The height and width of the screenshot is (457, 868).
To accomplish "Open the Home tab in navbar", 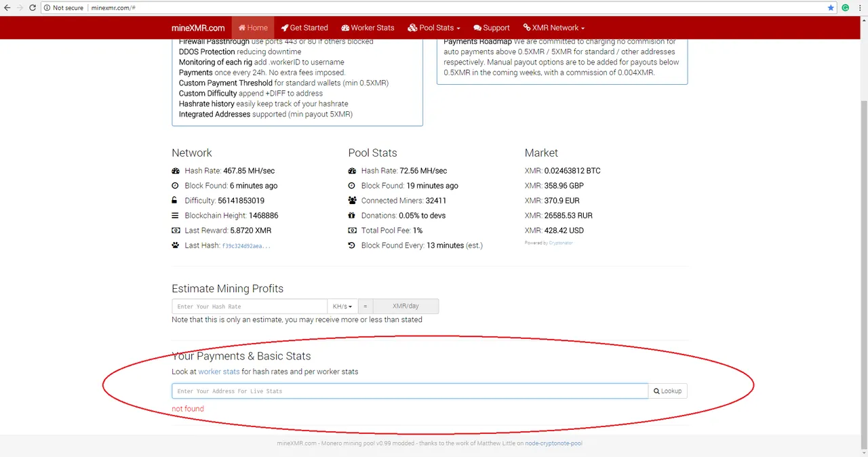I will tap(253, 28).
